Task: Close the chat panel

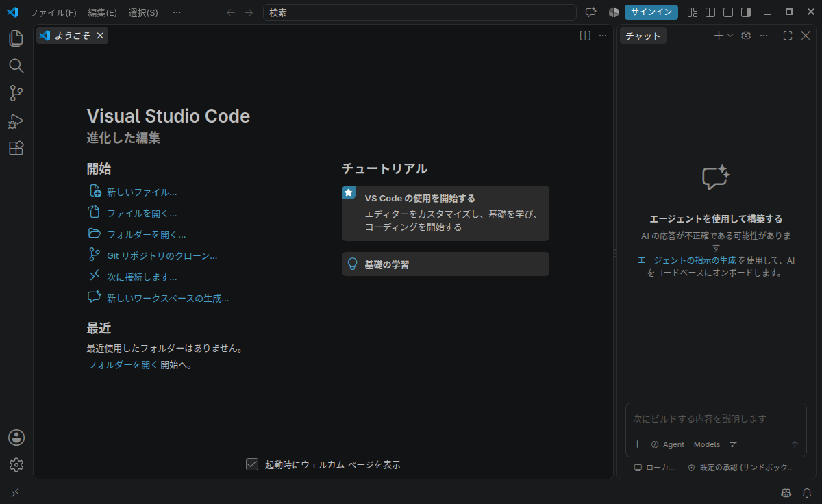Action: [806, 36]
